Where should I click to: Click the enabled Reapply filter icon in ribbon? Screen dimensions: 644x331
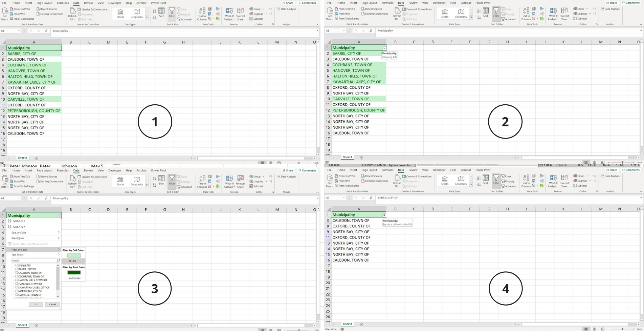(x=503, y=181)
